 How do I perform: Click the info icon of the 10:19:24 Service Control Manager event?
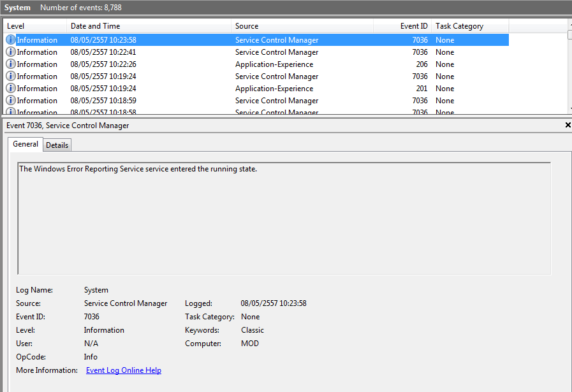click(11, 76)
